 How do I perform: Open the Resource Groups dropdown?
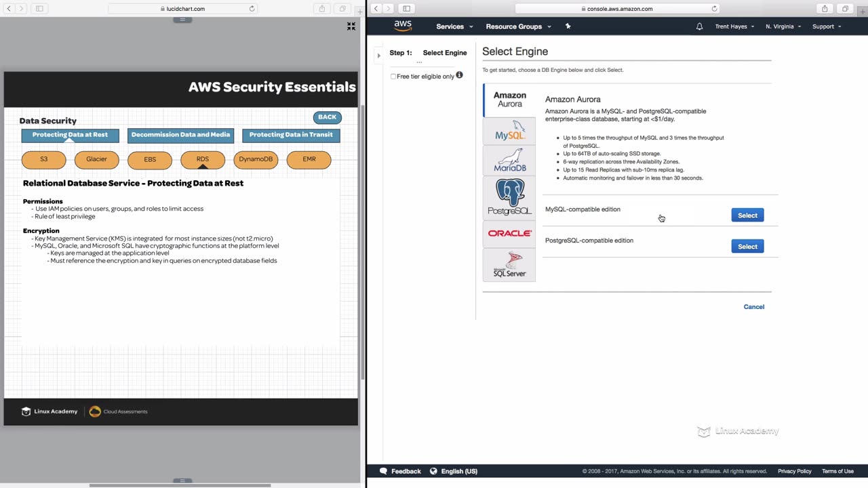[518, 26]
